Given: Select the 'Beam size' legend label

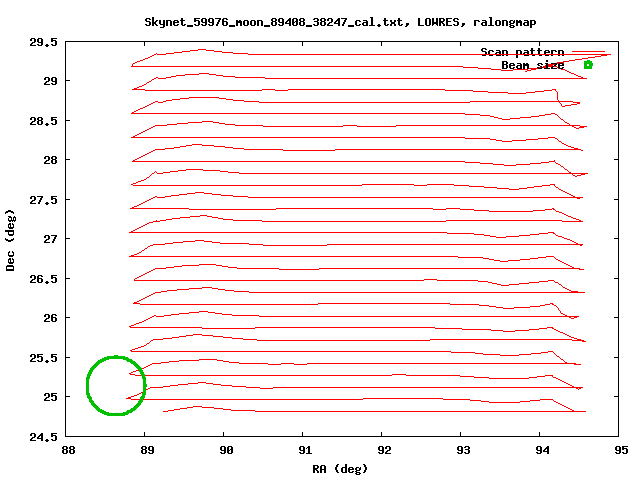Looking at the screenshot, I should click(x=533, y=65).
